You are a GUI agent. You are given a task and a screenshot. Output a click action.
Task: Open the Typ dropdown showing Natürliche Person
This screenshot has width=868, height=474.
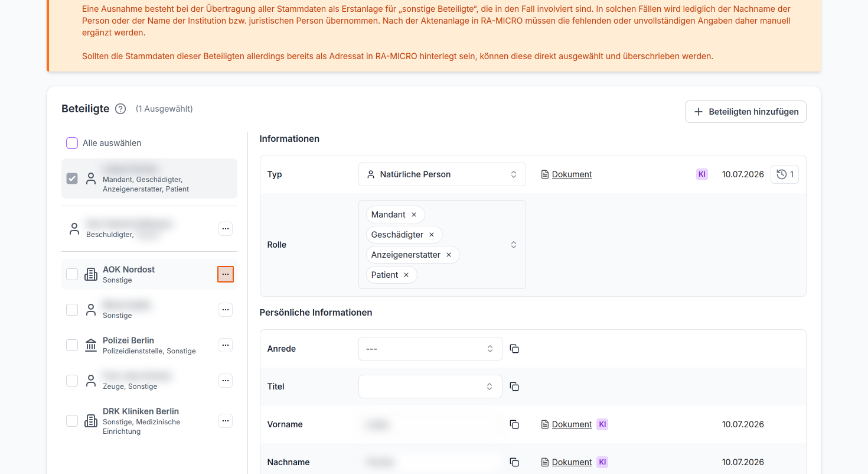(442, 174)
